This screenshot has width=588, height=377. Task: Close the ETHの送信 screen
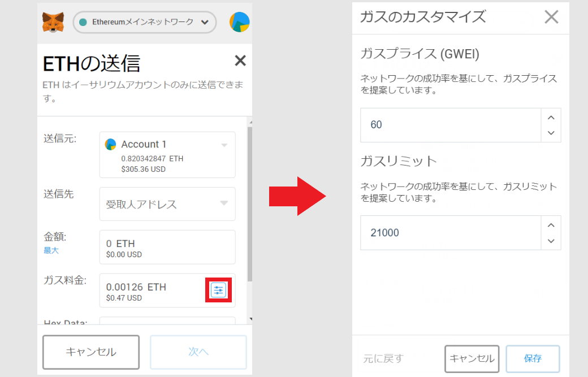pos(240,60)
